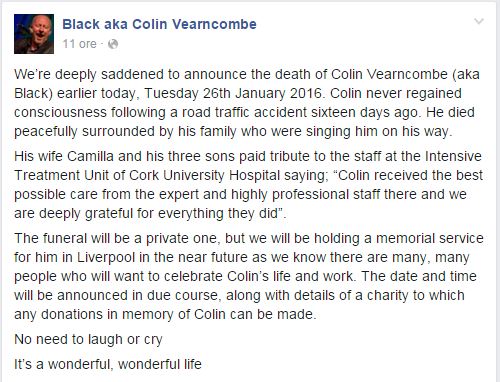
Task: Click the announcement paragraph about Colin's death
Action: point(247,103)
